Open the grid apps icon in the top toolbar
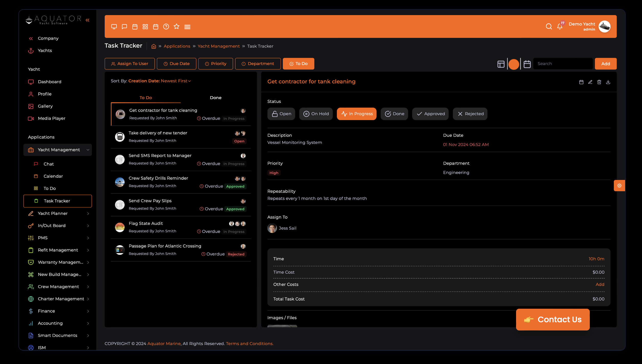The height and width of the screenshot is (364, 642). click(145, 27)
